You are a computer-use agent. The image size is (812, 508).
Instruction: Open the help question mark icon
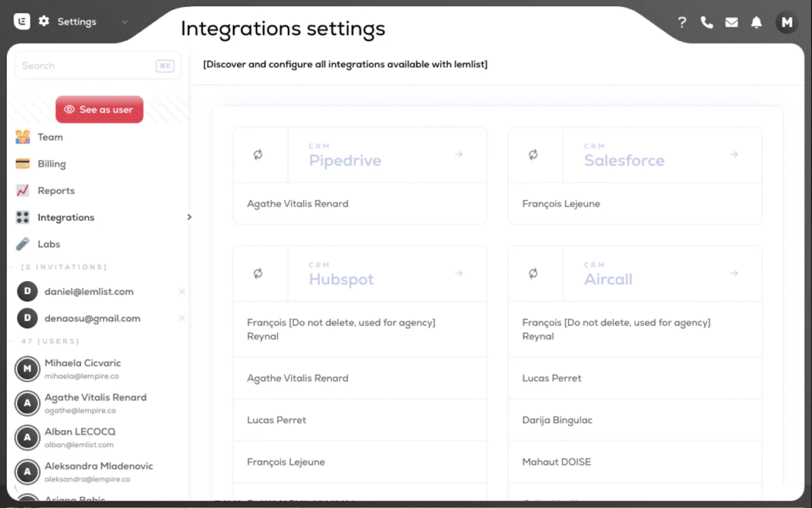(682, 22)
